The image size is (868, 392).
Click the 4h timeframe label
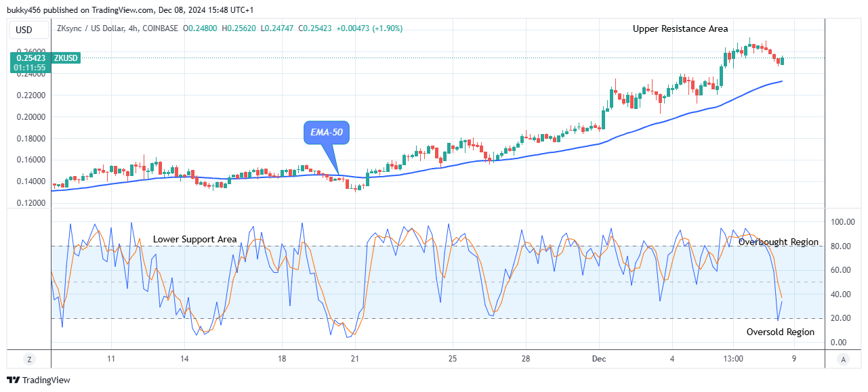(132, 28)
